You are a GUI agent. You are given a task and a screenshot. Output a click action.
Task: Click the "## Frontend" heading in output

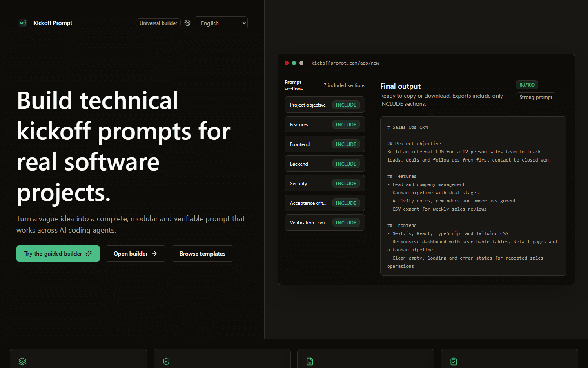coord(402,225)
